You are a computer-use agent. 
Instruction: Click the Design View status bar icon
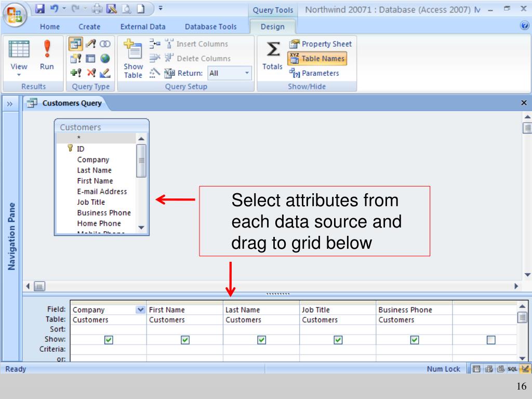pyautogui.click(x=525, y=368)
